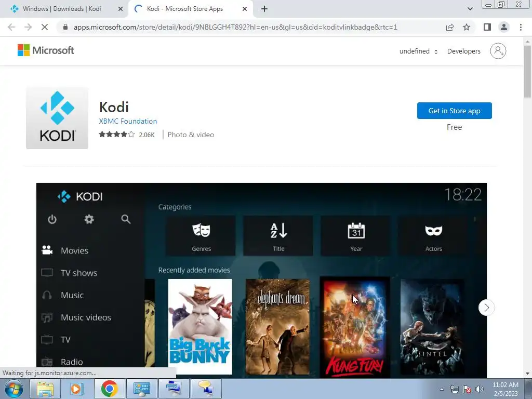Viewport: 532px width, 399px height.
Task: Click the Genres masks tile
Action: 201,236
